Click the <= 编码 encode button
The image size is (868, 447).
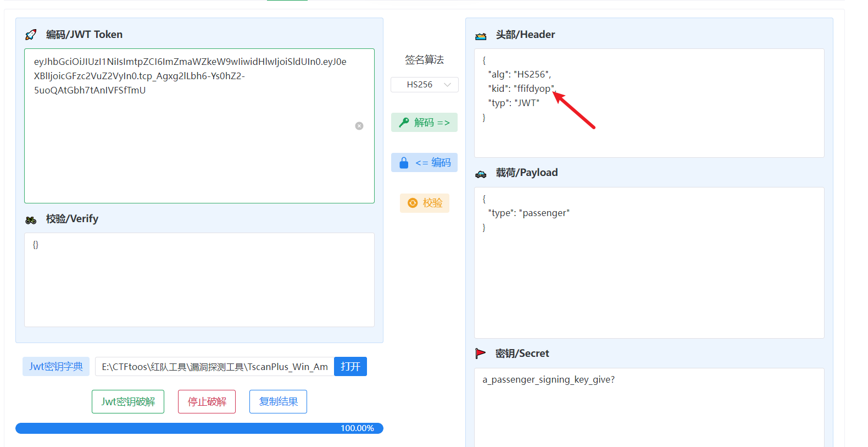coord(424,163)
